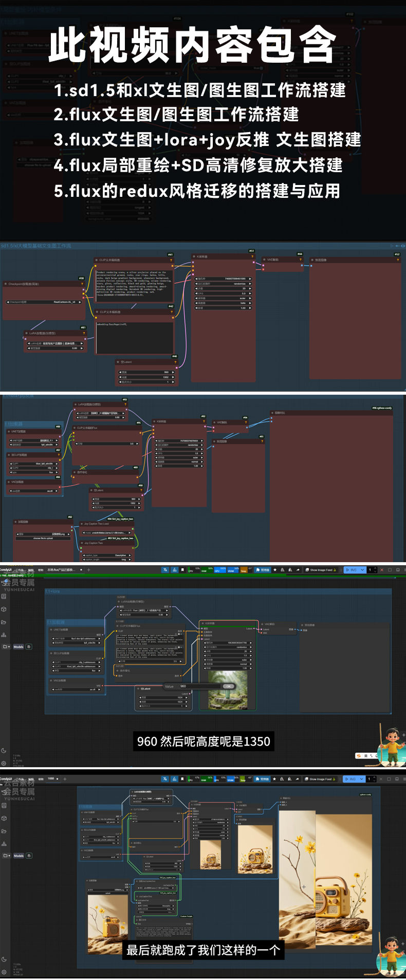Open 编辑 menu in the 960-subtitle screenshot
Screen dimensions: 406x980
tap(31, 570)
